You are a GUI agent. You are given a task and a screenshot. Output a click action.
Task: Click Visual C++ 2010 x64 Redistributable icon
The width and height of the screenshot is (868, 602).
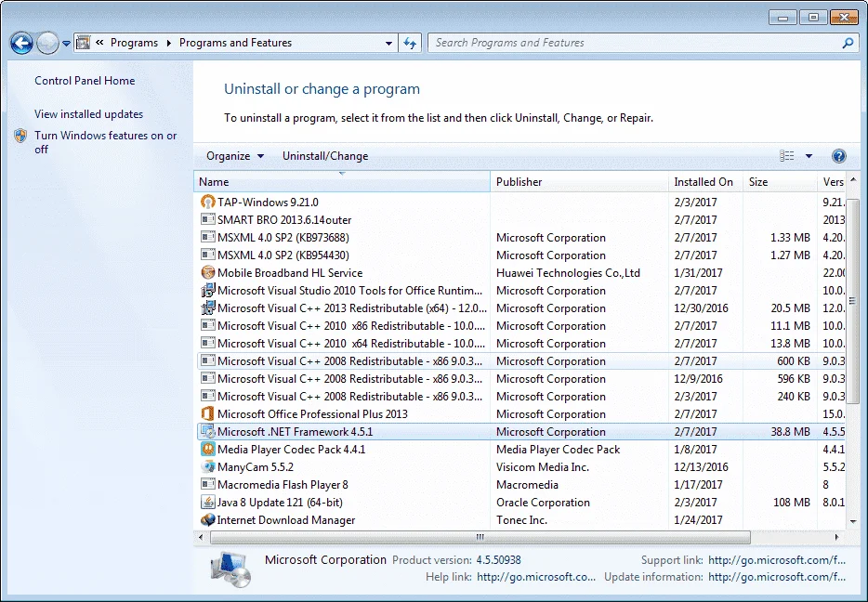pos(207,344)
